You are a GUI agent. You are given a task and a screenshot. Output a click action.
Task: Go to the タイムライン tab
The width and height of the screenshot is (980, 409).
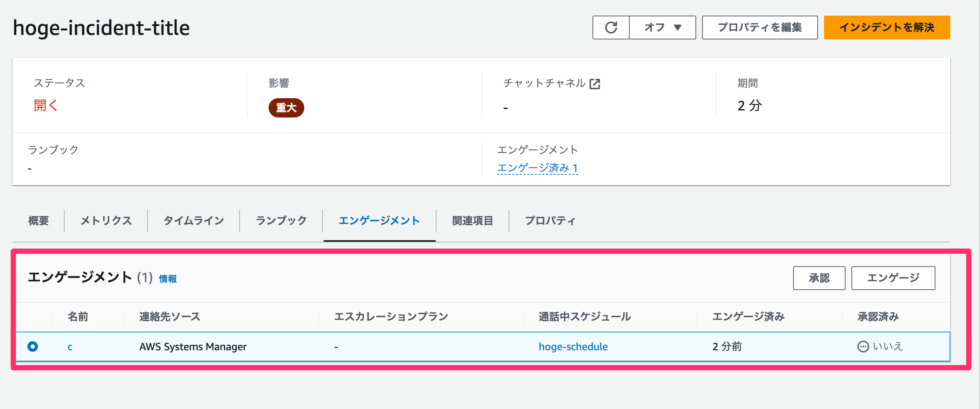pos(194,220)
